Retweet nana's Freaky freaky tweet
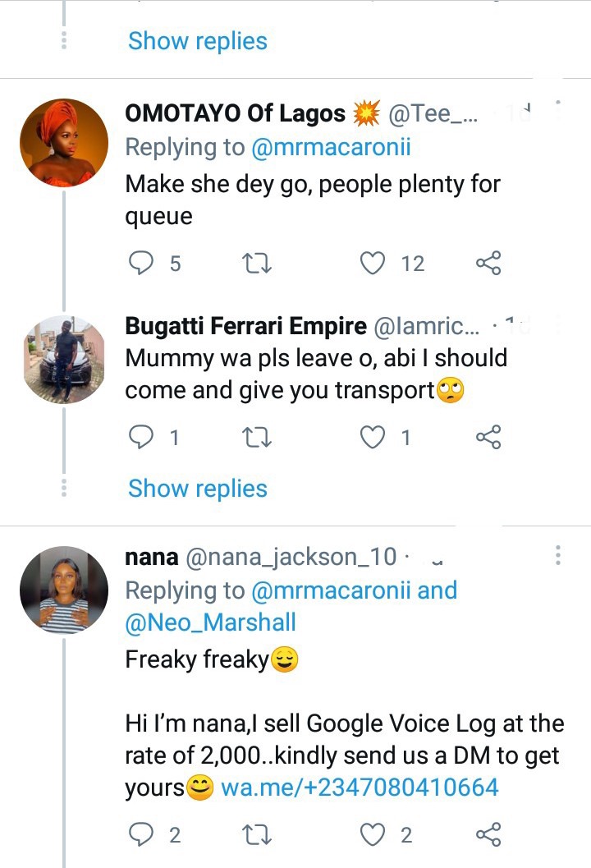 [x=257, y=835]
